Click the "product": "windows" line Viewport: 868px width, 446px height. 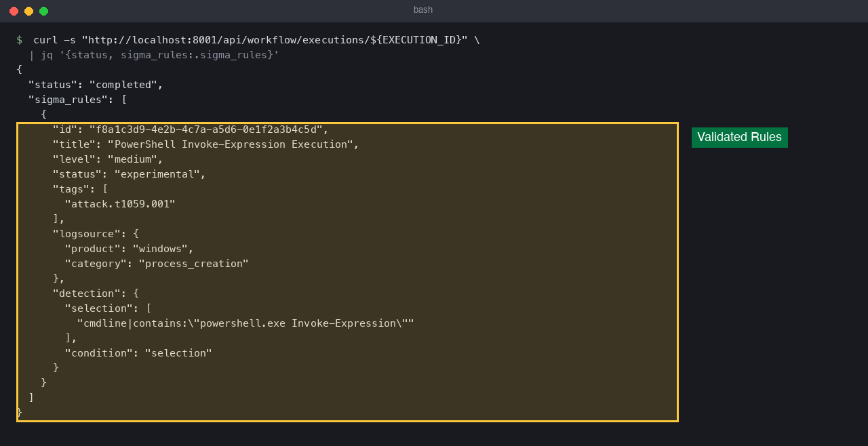130,249
